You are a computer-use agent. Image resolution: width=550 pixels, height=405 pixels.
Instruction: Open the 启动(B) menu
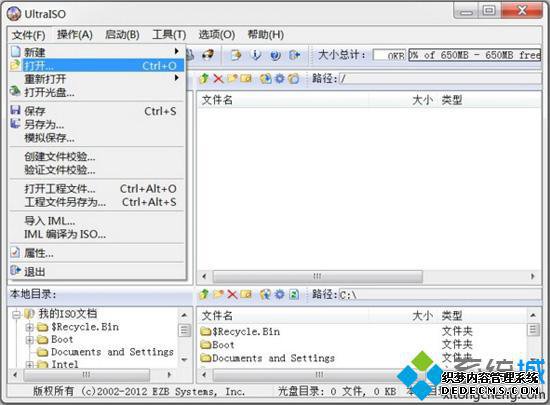click(x=122, y=35)
